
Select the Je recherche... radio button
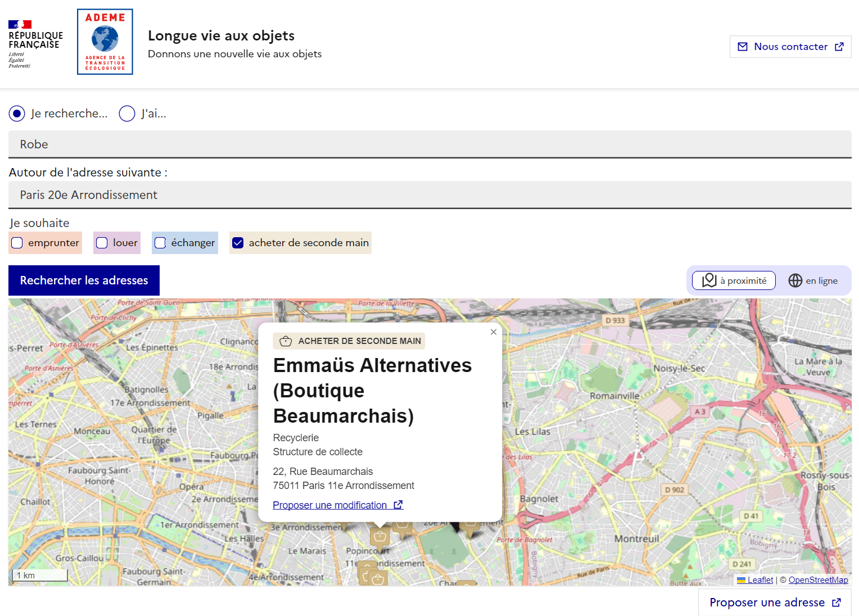tap(17, 114)
